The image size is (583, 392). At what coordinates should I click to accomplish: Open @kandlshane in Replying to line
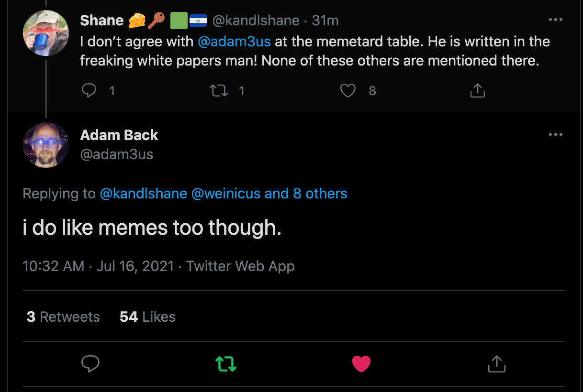[143, 194]
